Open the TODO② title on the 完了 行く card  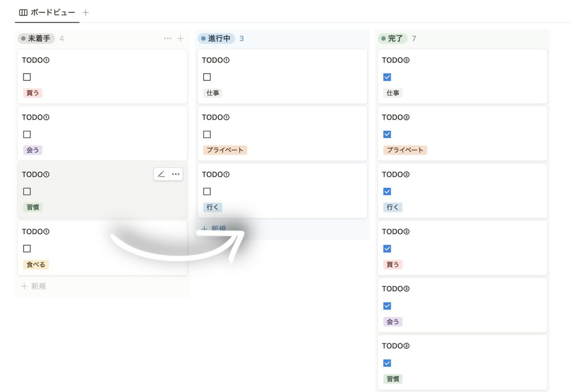coord(396,175)
